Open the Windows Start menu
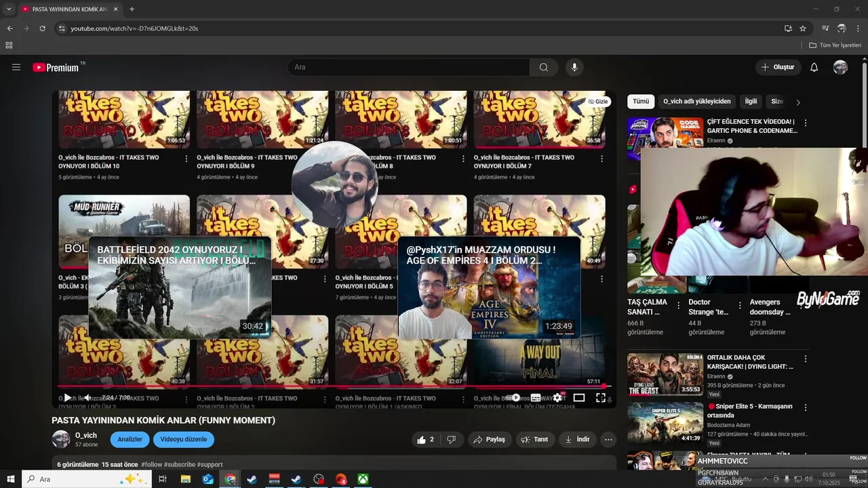The height and width of the screenshot is (488, 868). [10, 479]
